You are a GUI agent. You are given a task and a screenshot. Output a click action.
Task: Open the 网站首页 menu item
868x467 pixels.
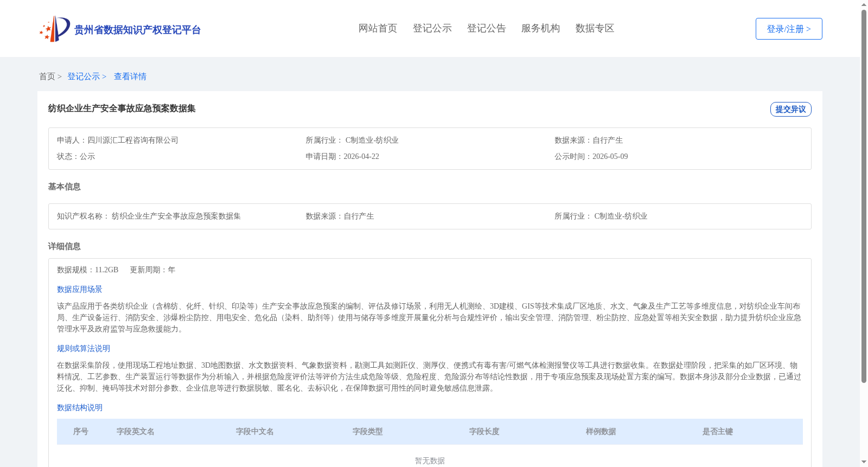378,28
